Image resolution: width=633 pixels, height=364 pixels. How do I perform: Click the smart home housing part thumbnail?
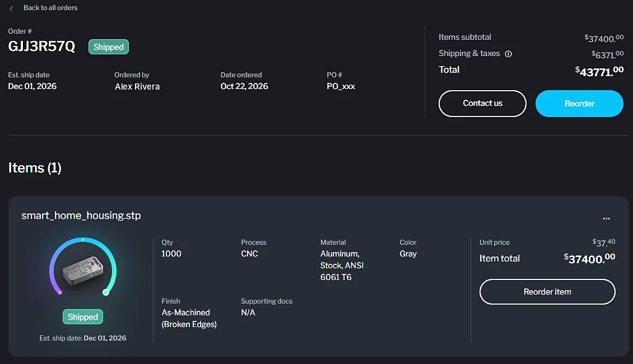coord(83,271)
